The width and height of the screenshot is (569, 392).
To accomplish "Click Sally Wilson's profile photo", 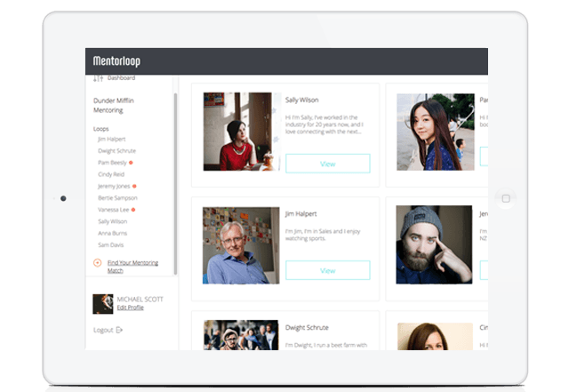I will (x=242, y=132).
